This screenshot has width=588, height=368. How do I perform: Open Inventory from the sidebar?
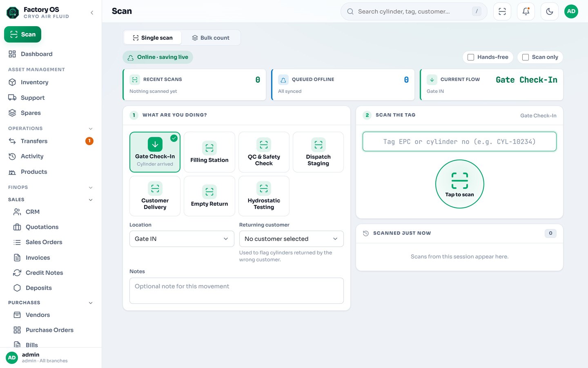51,82
